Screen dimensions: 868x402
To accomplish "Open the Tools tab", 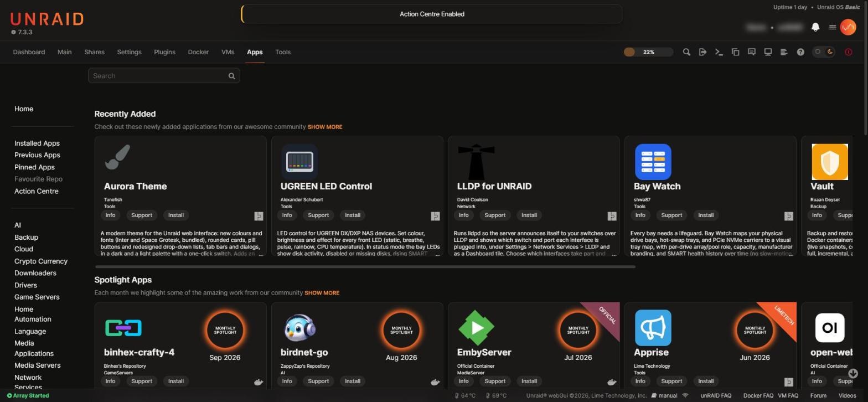I will tap(283, 52).
